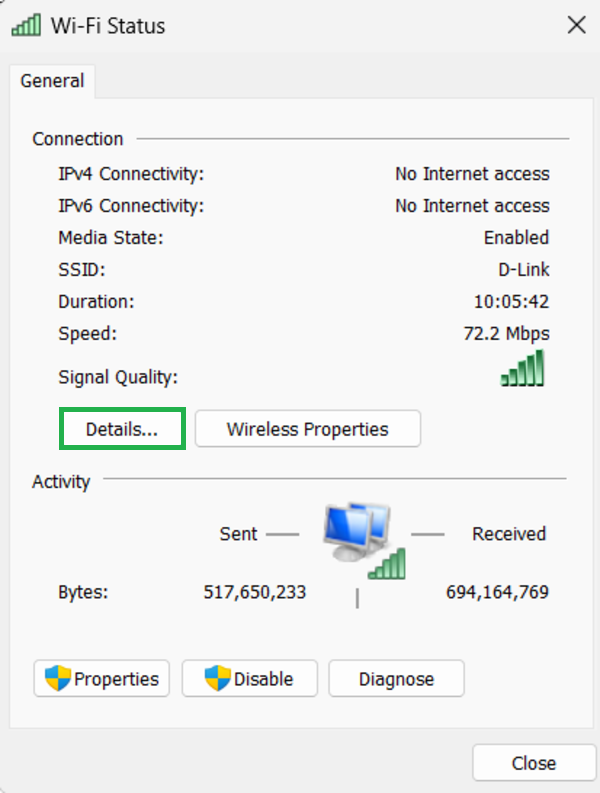Open Wireless Properties

[x=307, y=429]
